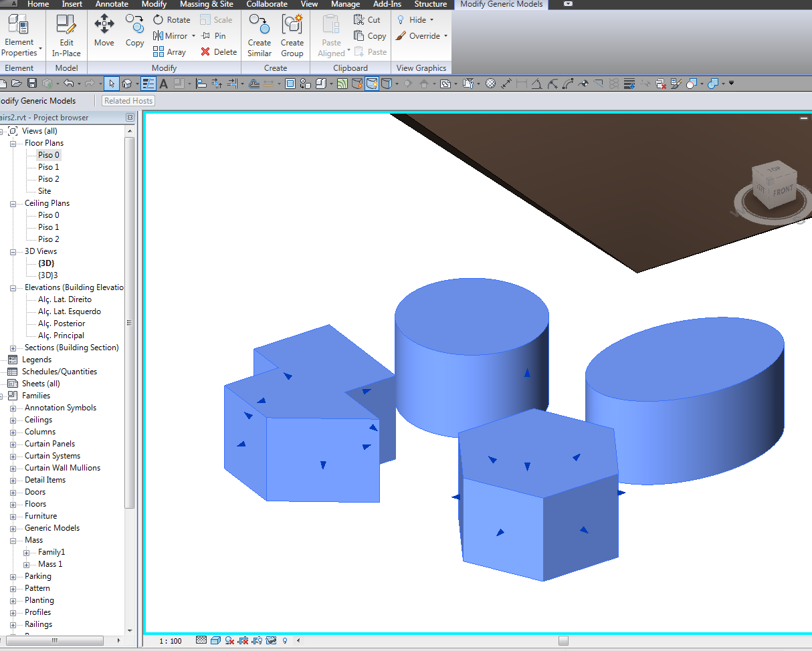Open the 1:100 scale control
The image size is (812, 651).
click(171, 640)
